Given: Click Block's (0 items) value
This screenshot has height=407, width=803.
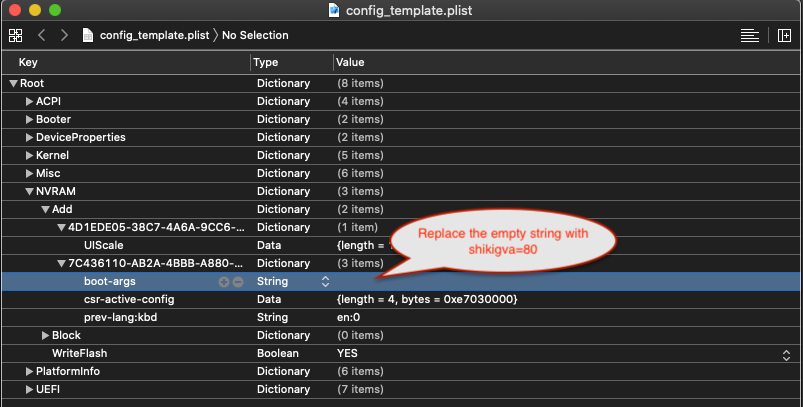Looking at the screenshot, I should (x=360, y=335).
